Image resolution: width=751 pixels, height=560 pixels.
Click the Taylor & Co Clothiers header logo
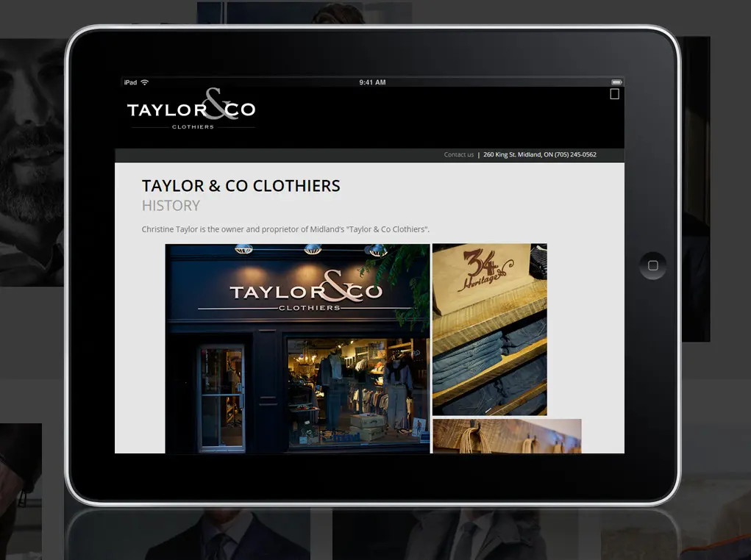coord(191,109)
